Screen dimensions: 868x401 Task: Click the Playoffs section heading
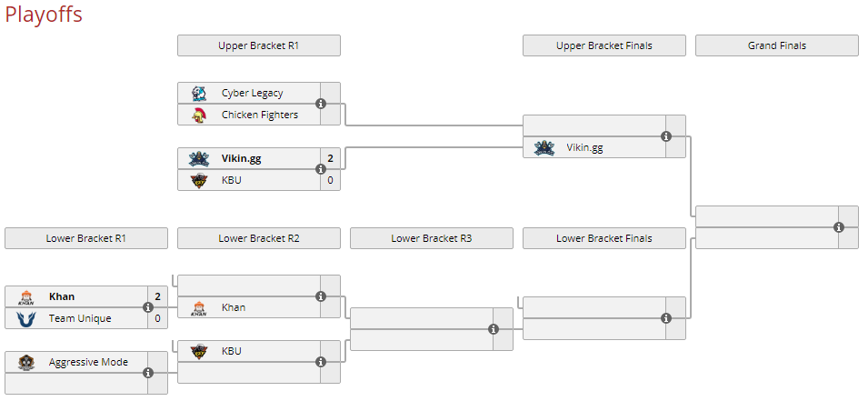pos(44,15)
